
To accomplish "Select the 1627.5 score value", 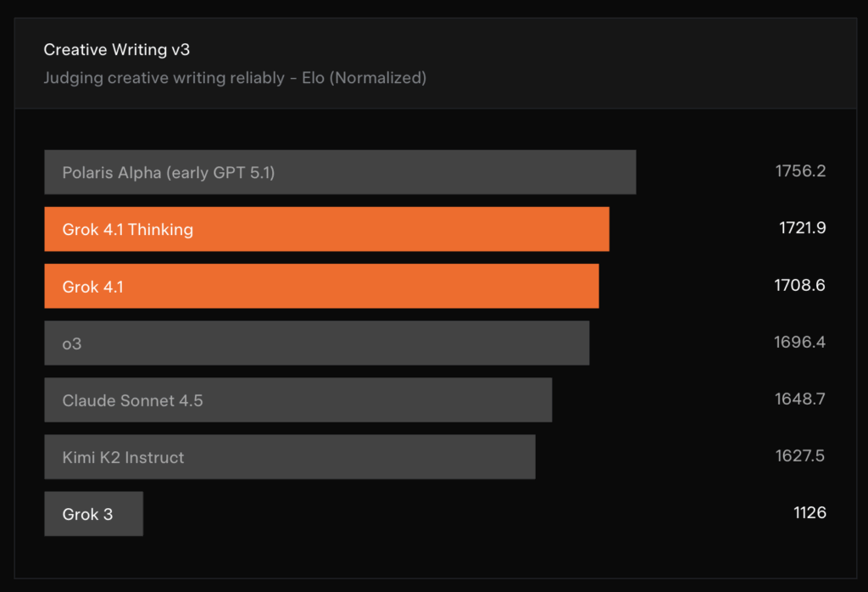I will pyautogui.click(x=800, y=455).
